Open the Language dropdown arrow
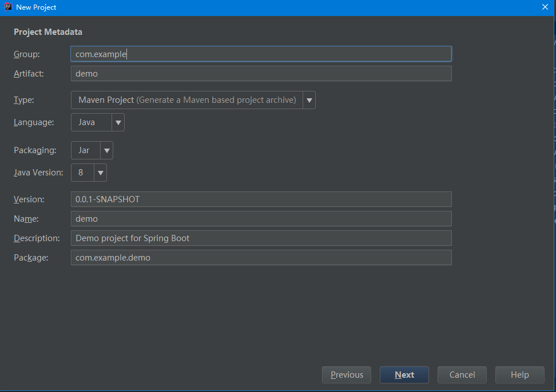This screenshot has height=392, width=556. pyautogui.click(x=118, y=122)
